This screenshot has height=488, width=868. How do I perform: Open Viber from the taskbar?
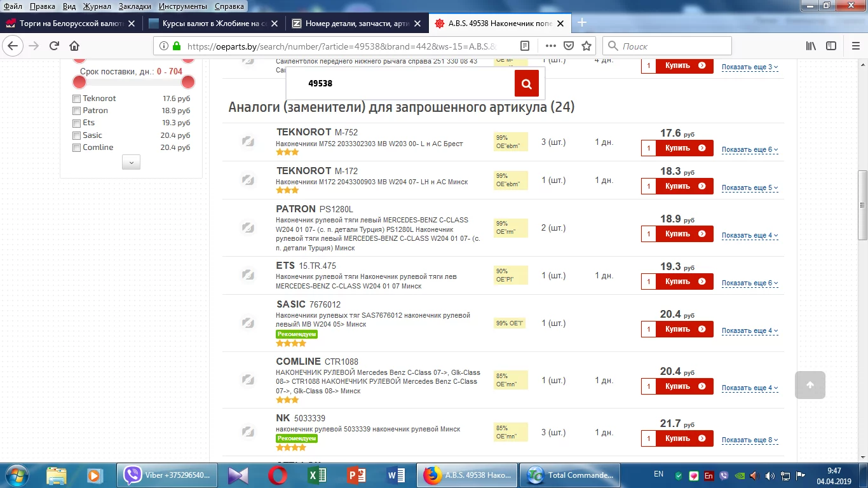168,475
